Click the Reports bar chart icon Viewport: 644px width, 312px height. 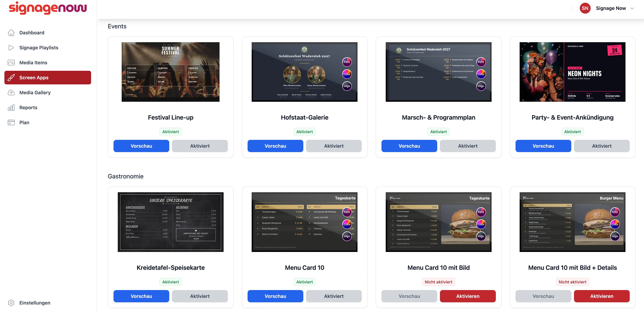point(11,108)
